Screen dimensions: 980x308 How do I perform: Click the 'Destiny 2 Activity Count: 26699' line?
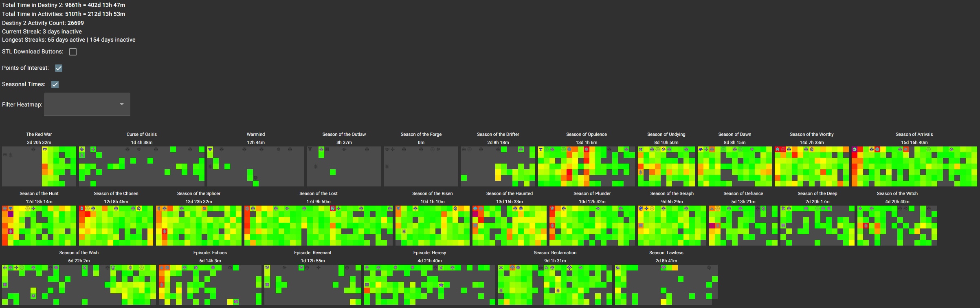43,23
